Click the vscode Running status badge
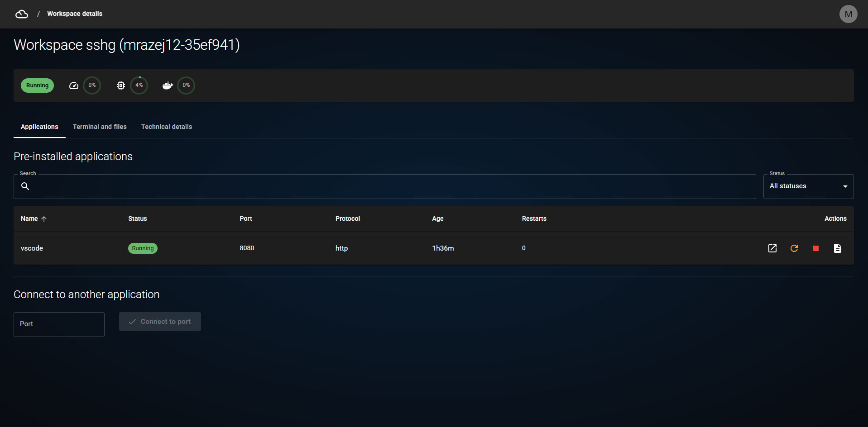This screenshot has width=868, height=427. pyautogui.click(x=143, y=248)
